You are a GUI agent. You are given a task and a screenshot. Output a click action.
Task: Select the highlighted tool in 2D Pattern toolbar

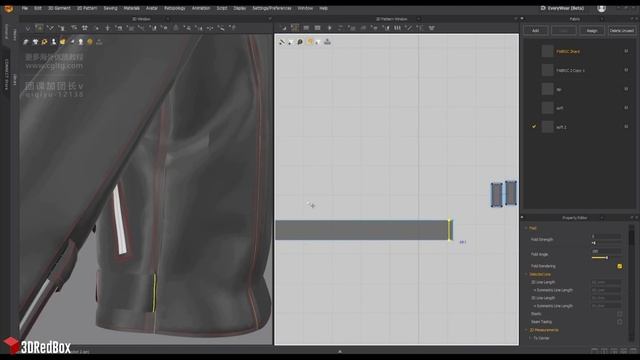tap(295, 28)
